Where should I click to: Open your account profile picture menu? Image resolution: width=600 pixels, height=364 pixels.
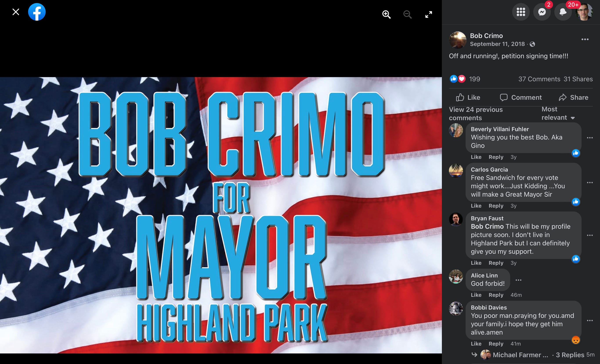pyautogui.click(x=584, y=12)
